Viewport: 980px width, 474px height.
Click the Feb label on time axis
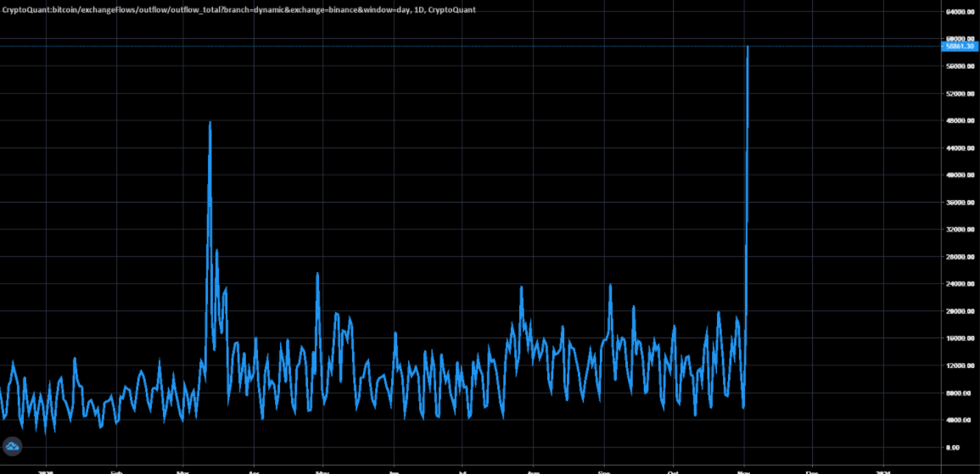(x=115, y=470)
